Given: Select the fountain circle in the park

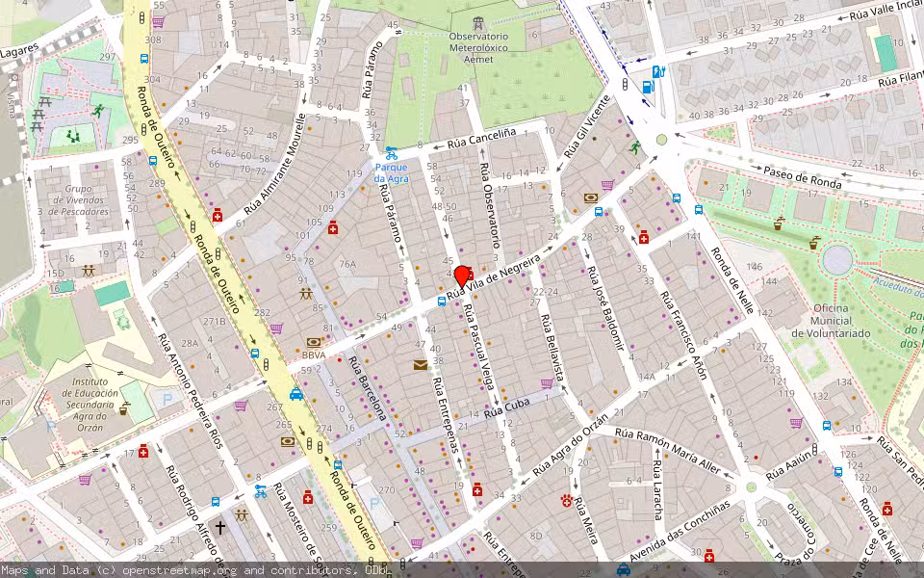Looking at the screenshot, I should tap(838, 260).
